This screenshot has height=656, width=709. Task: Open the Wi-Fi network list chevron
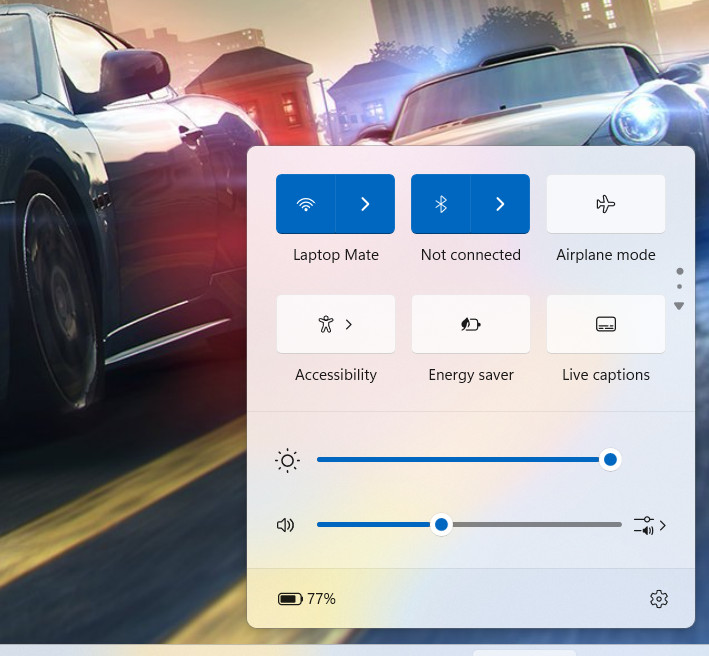click(365, 204)
